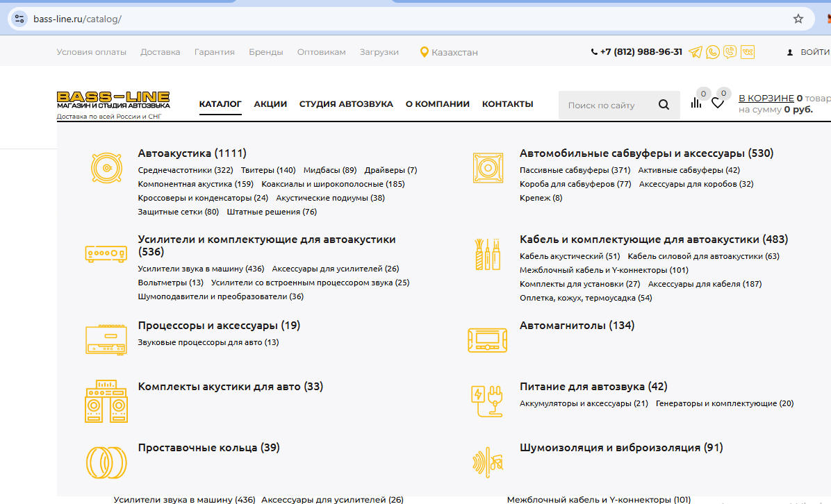This screenshot has height=504, width=831.
Task: Open Аккумуляторы и аксессуары (21)
Action: (x=584, y=403)
